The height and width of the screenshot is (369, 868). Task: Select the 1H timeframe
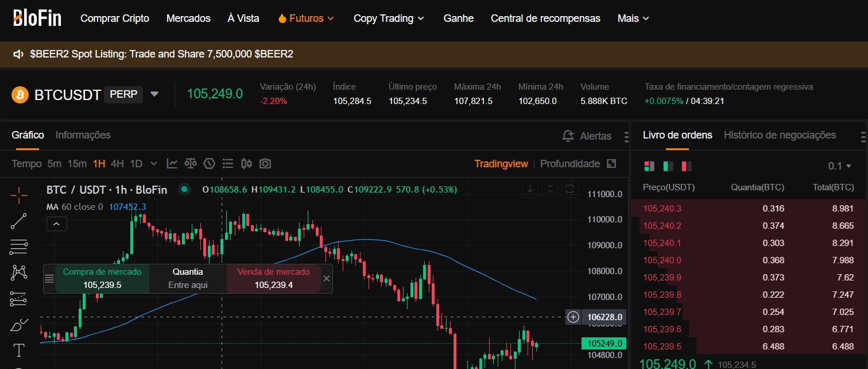(99, 164)
